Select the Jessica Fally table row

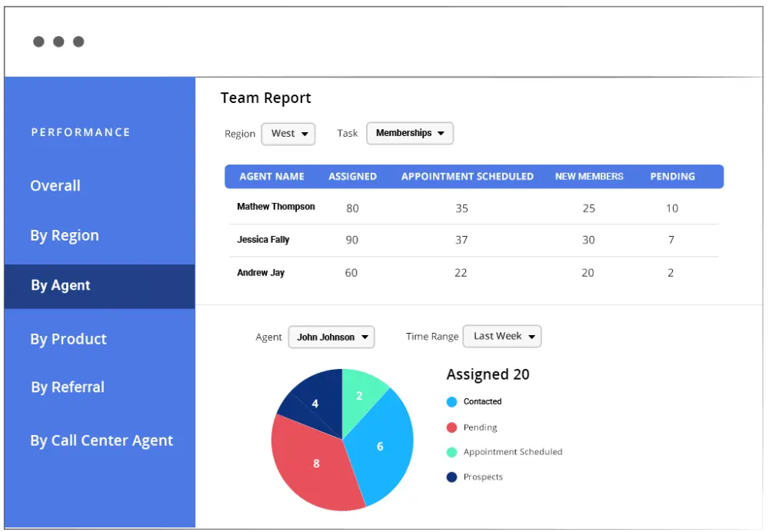coord(262,239)
